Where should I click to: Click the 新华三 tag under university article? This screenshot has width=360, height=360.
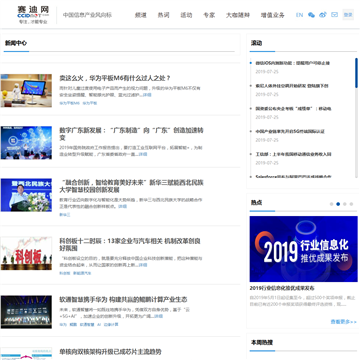click(x=65, y=215)
